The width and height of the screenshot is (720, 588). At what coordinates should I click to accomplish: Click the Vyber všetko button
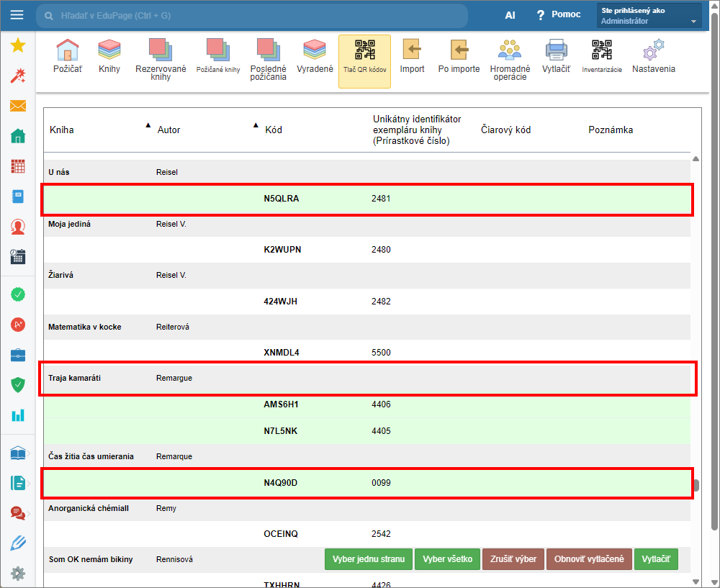pyautogui.click(x=447, y=559)
